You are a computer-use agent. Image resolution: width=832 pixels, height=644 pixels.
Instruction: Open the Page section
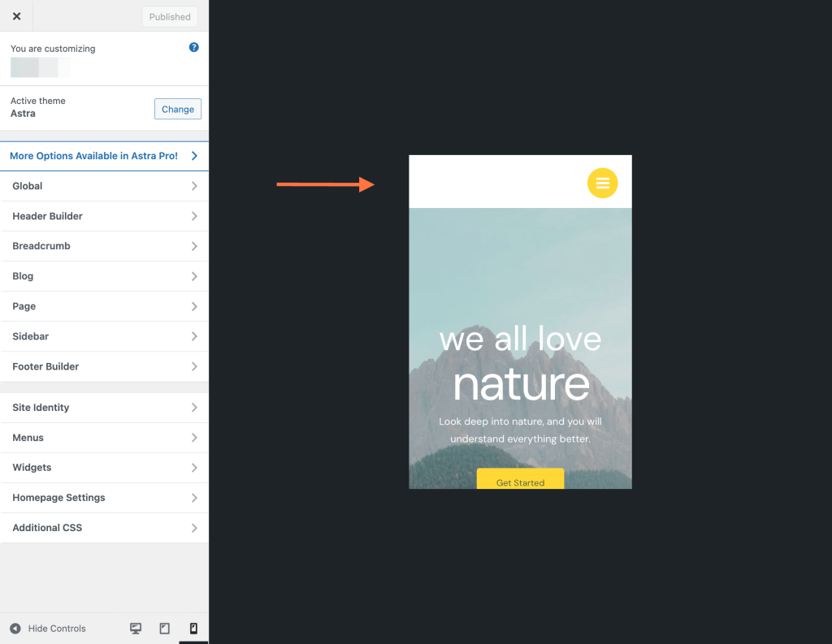104,307
